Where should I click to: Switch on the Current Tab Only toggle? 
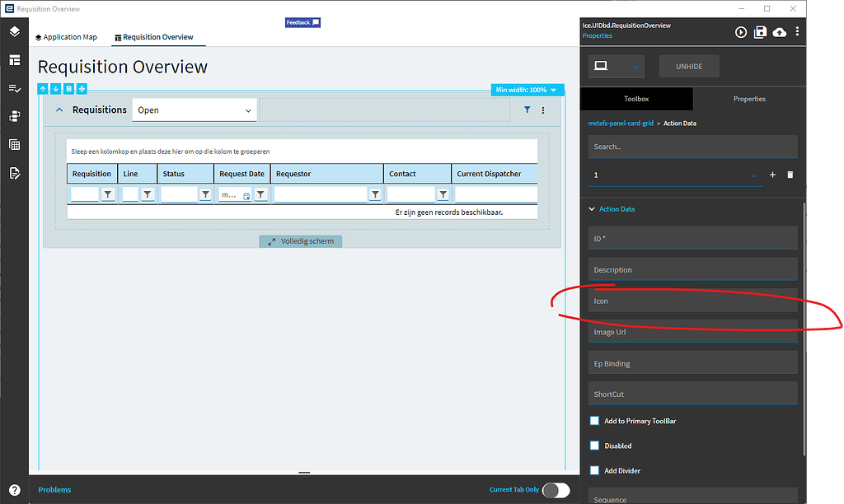pyautogui.click(x=556, y=490)
